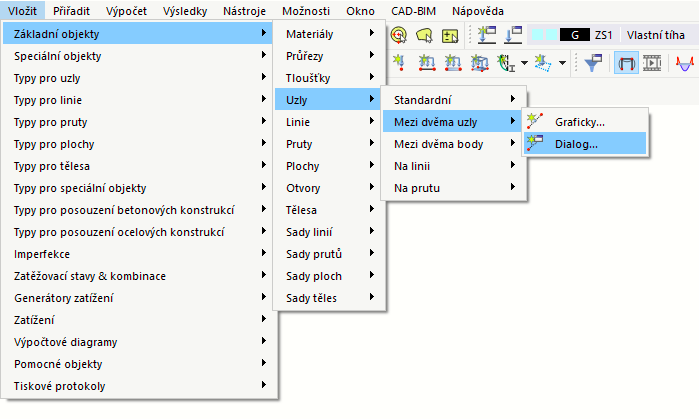Open the Nápověda menu
Viewport: 699px width, 419px height.
click(477, 11)
